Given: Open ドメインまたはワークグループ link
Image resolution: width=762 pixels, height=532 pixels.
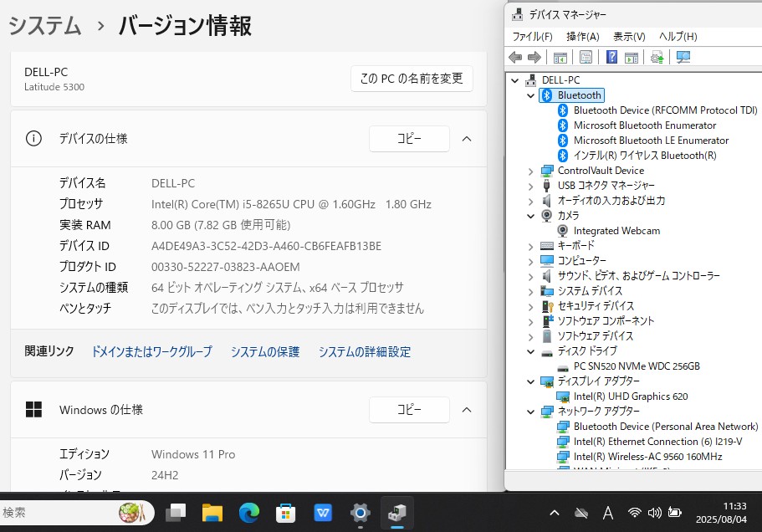Looking at the screenshot, I should 152,352.
